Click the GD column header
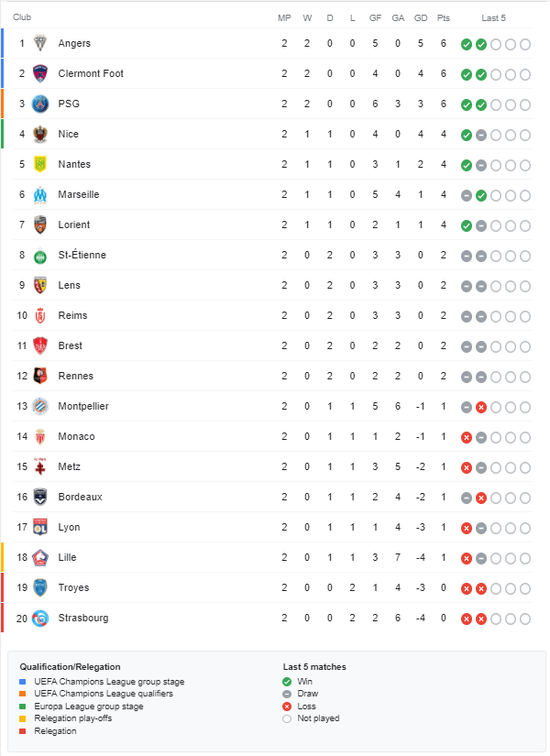This screenshot has width=550, height=756. [421, 17]
